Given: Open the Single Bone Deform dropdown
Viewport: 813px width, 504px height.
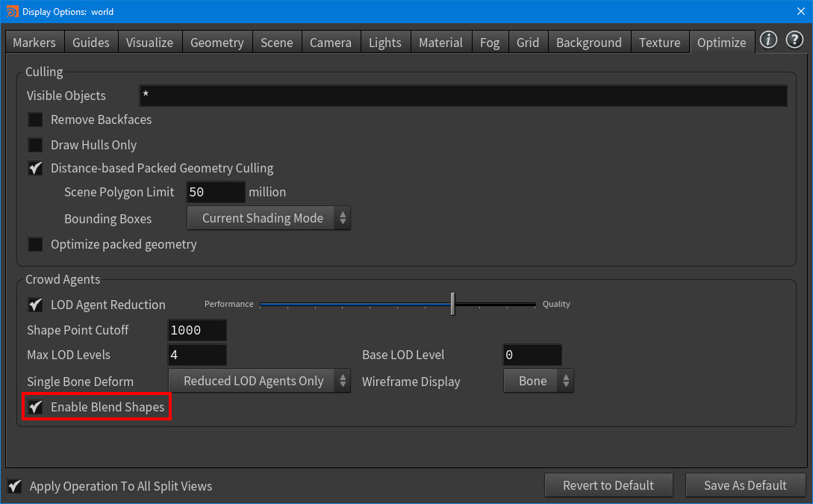Looking at the screenshot, I should point(259,381).
